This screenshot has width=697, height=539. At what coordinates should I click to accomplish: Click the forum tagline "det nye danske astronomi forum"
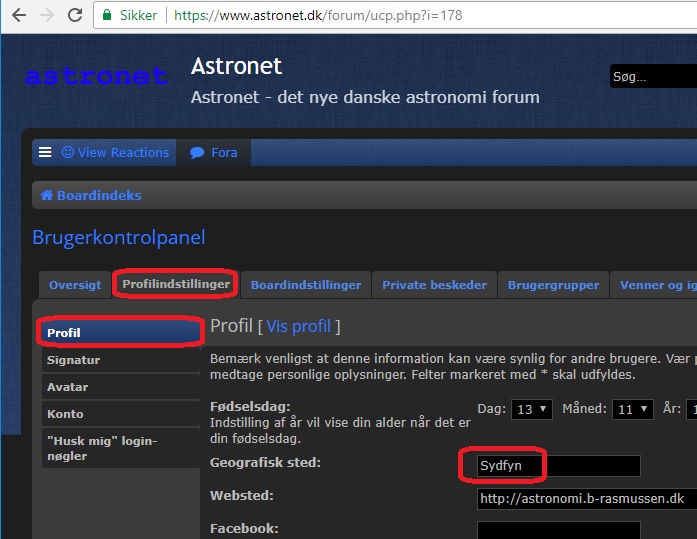click(x=408, y=97)
